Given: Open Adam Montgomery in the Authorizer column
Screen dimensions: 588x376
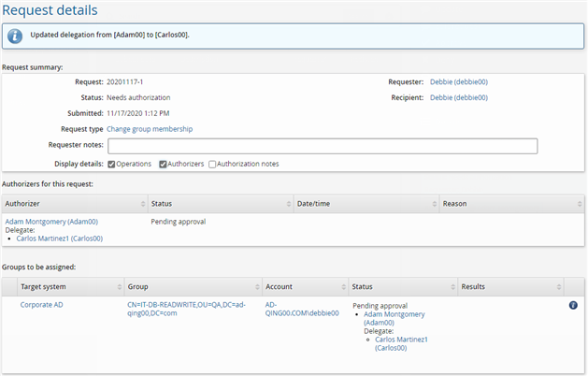Looking at the screenshot, I should (51, 222).
